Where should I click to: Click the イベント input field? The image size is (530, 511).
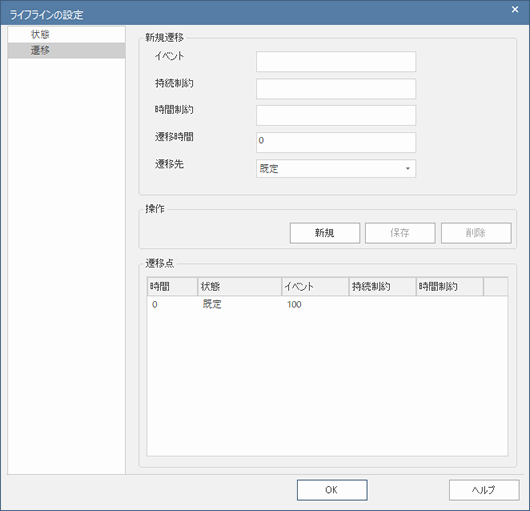point(336,62)
